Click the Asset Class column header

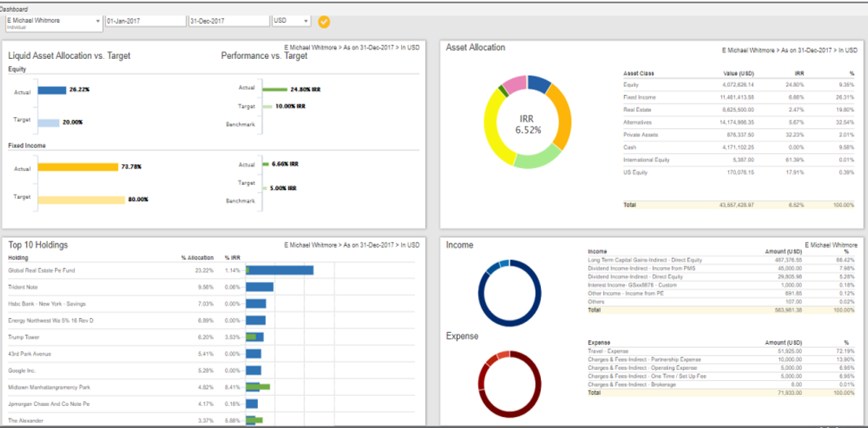coord(638,73)
